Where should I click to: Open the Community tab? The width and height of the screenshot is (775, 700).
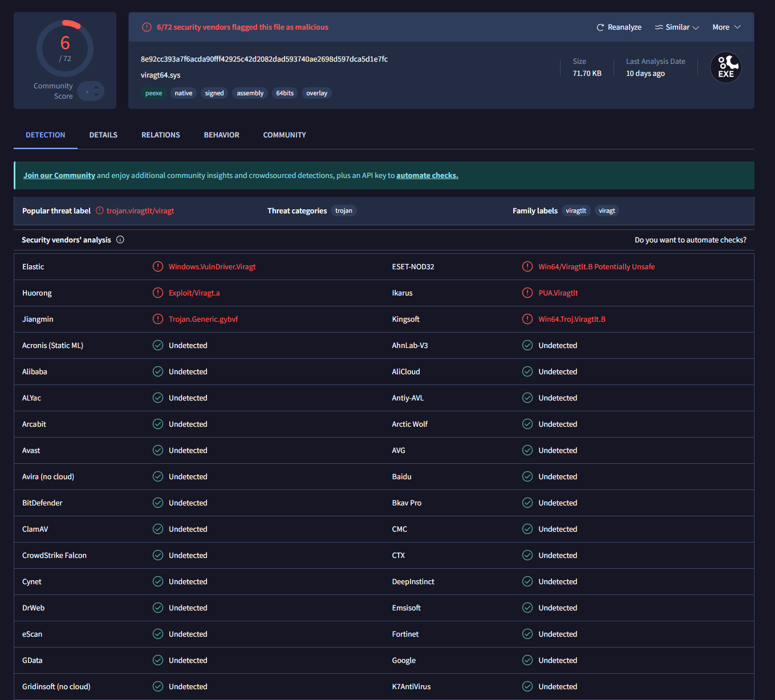tap(285, 135)
